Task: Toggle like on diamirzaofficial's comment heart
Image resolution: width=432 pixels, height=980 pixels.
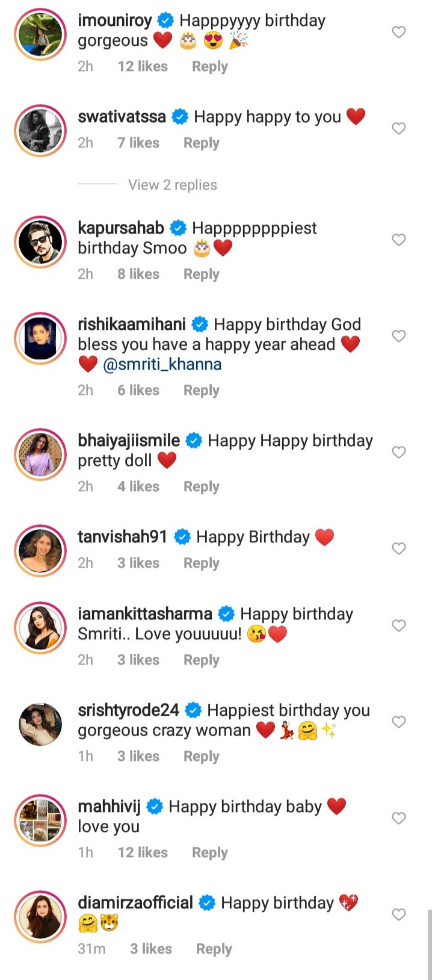Action: [x=399, y=914]
